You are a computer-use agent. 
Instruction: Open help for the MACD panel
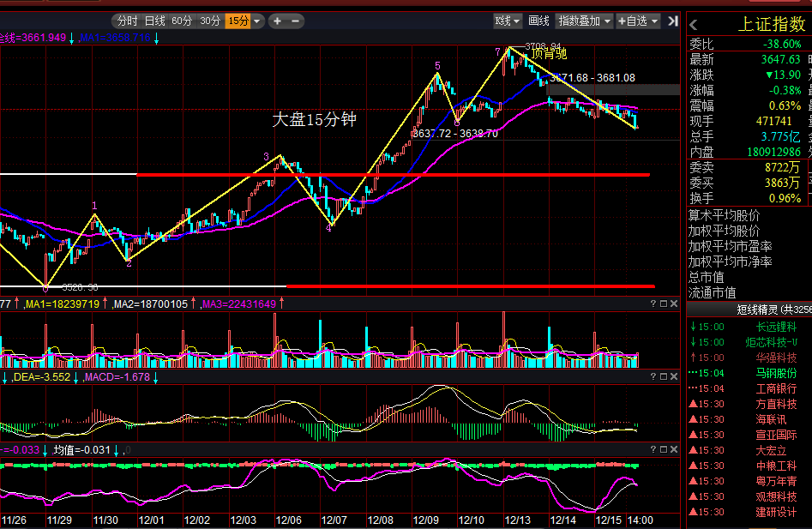pos(653,377)
